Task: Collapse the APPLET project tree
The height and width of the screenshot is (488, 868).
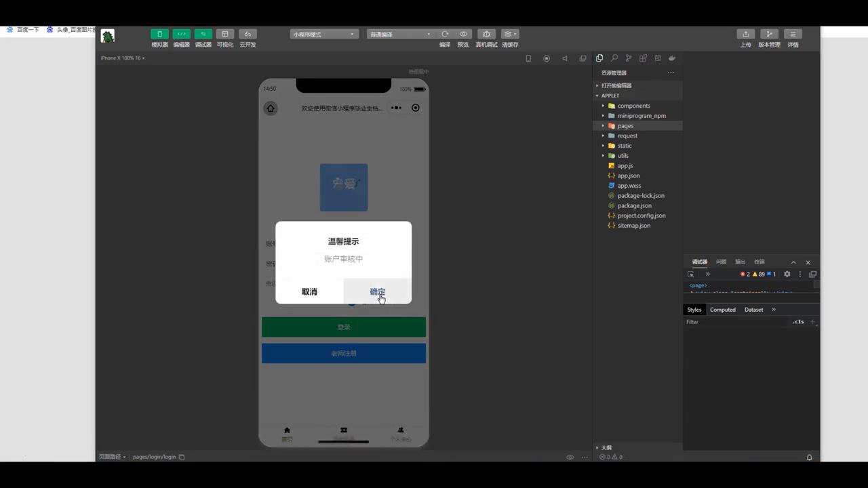Action: 597,96
